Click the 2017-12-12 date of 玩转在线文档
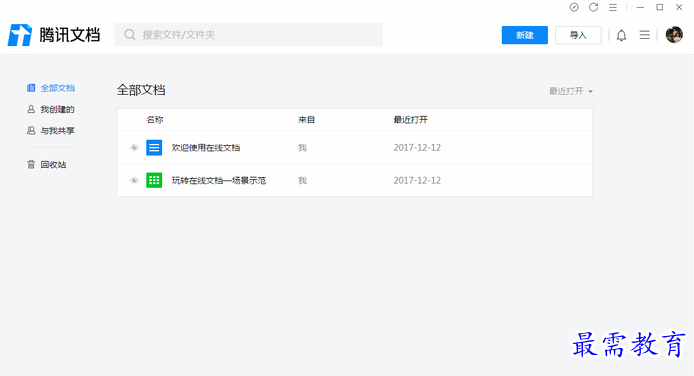 click(x=417, y=180)
